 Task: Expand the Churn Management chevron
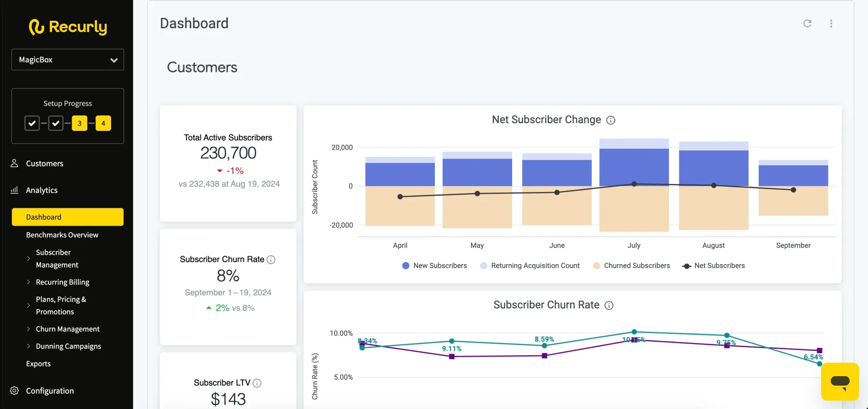click(x=29, y=329)
